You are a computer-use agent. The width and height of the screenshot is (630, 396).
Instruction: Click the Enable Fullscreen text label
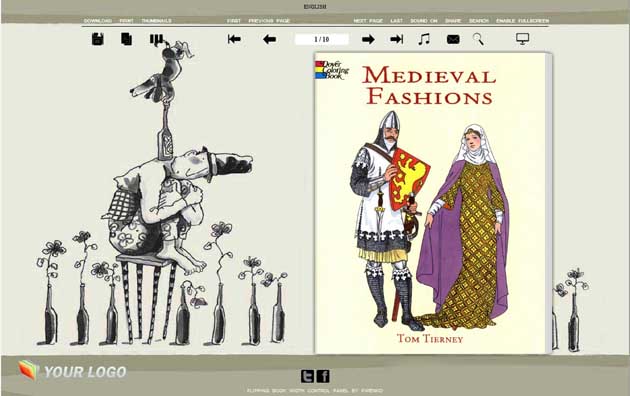point(522,20)
